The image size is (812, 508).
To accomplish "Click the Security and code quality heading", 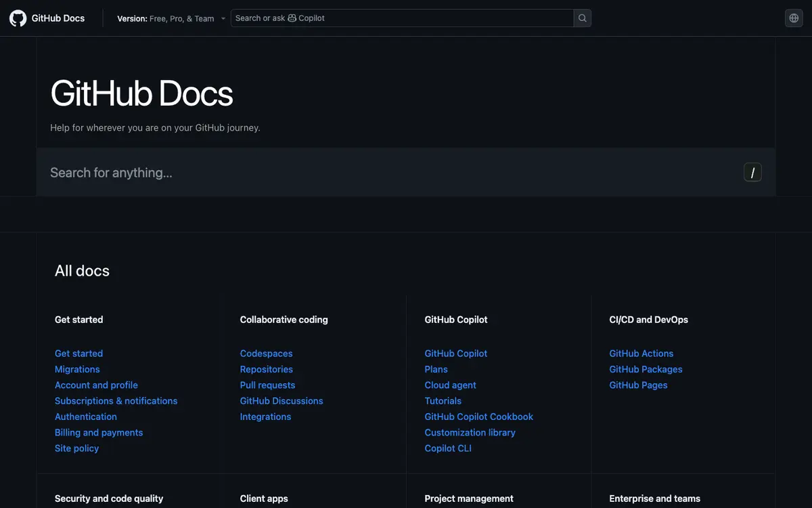I will coord(109,499).
